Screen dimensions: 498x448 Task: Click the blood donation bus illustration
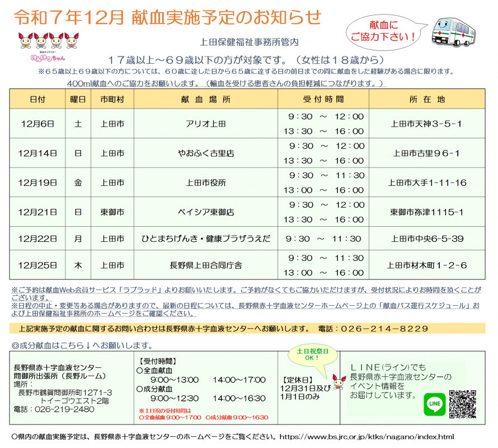click(x=458, y=31)
